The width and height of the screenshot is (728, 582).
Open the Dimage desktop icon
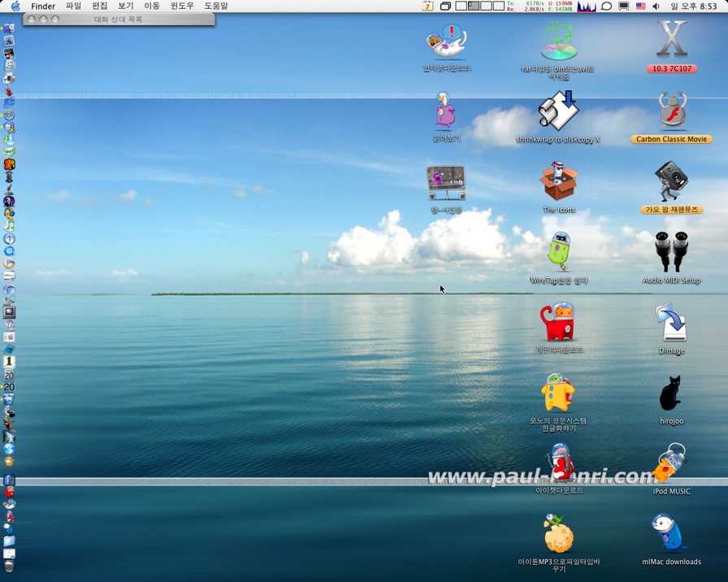click(671, 324)
